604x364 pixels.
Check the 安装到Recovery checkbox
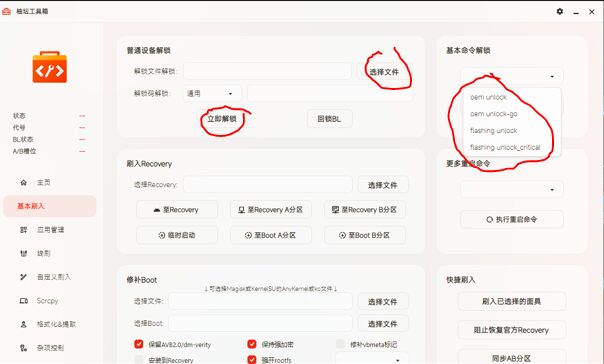[139, 360]
